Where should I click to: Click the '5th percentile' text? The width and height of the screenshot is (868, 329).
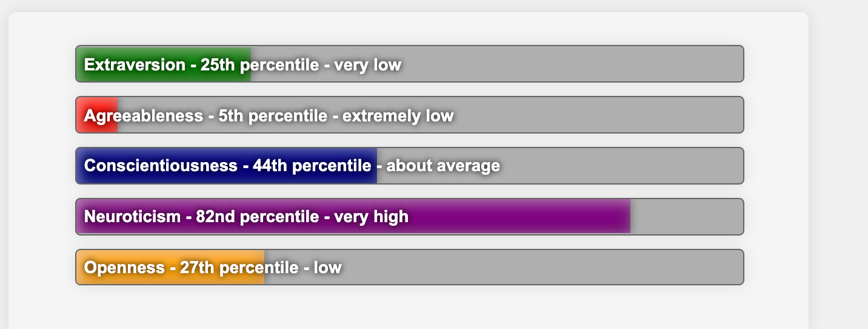(273, 115)
